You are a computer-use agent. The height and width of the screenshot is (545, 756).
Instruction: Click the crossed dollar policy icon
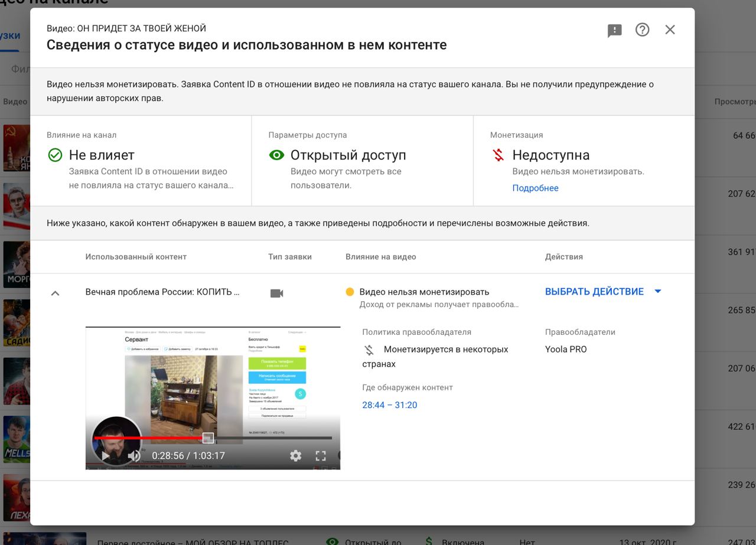pos(369,350)
